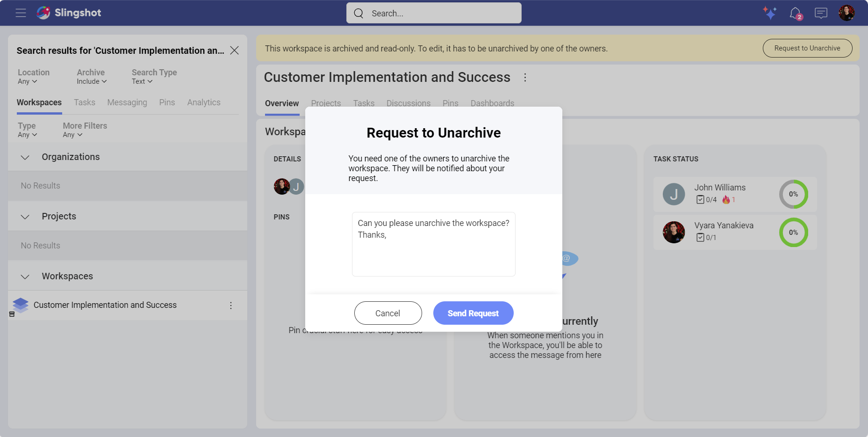
Task: Click the unarchive message text box
Action: click(x=434, y=244)
